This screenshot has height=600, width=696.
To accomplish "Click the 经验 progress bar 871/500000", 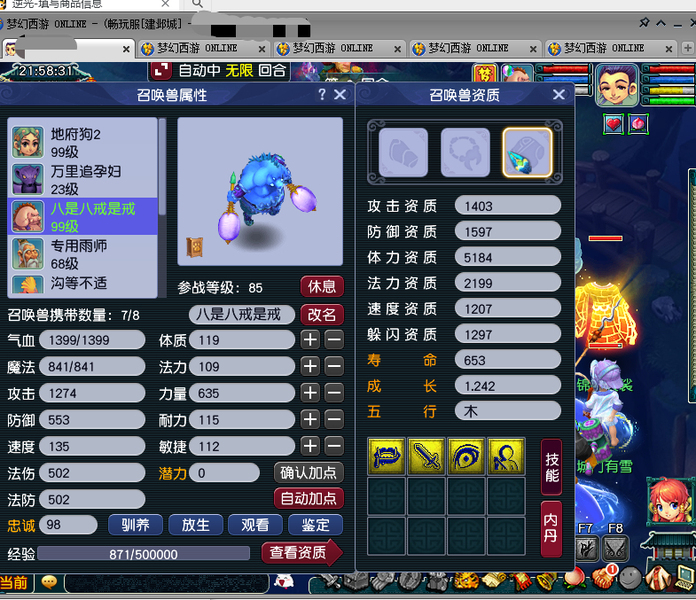I will point(144,554).
